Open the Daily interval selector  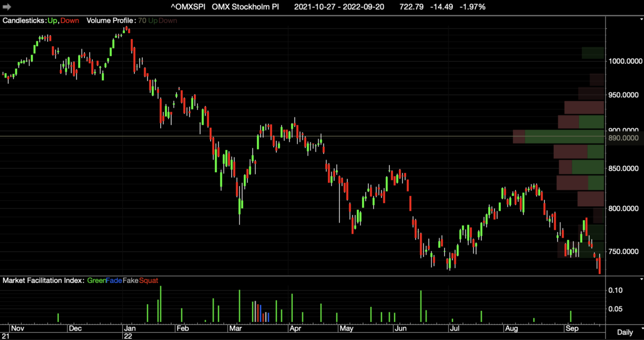(x=625, y=332)
